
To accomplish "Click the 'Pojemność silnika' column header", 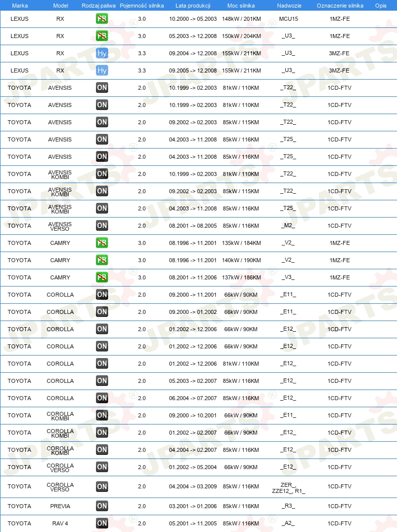I will tap(142, 6).
